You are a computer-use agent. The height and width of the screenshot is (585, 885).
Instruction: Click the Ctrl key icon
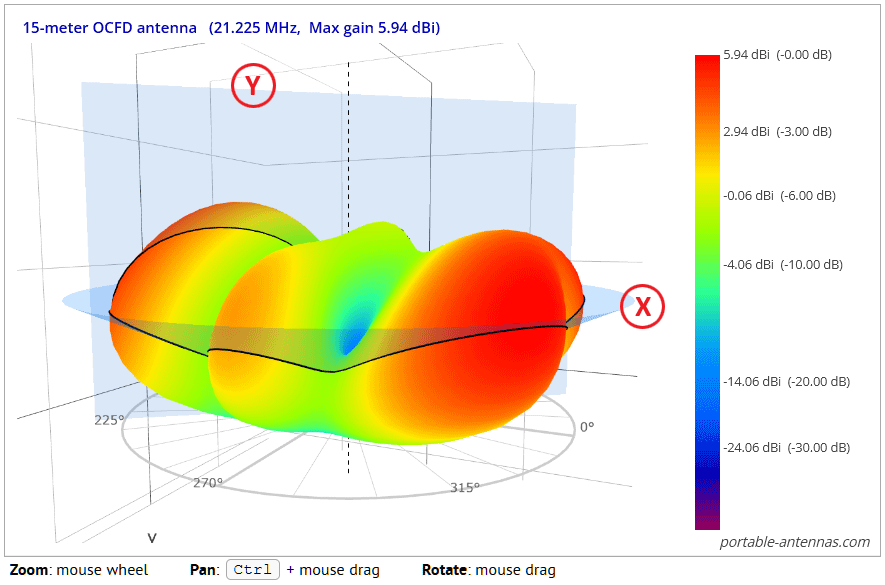(x=253, y=570)
